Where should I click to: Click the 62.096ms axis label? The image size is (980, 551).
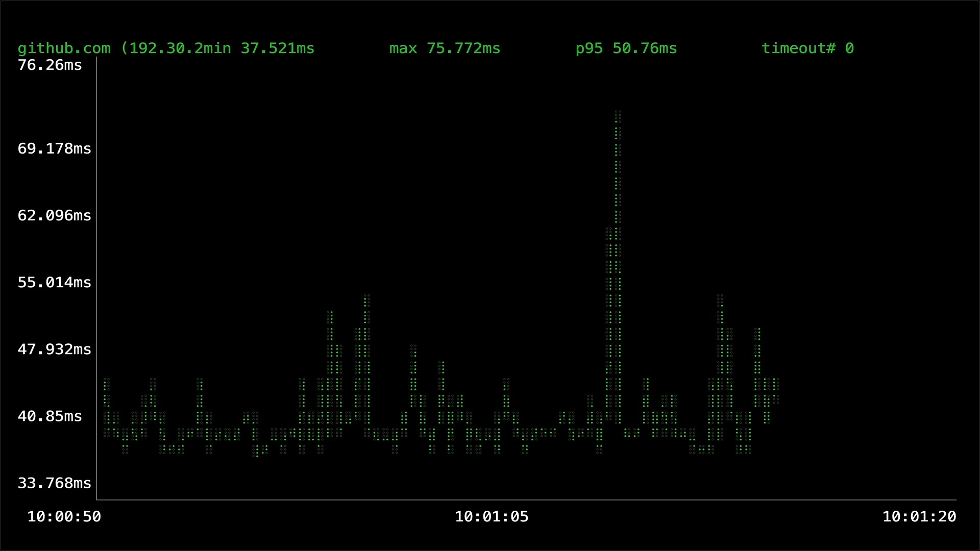[54, 215]
